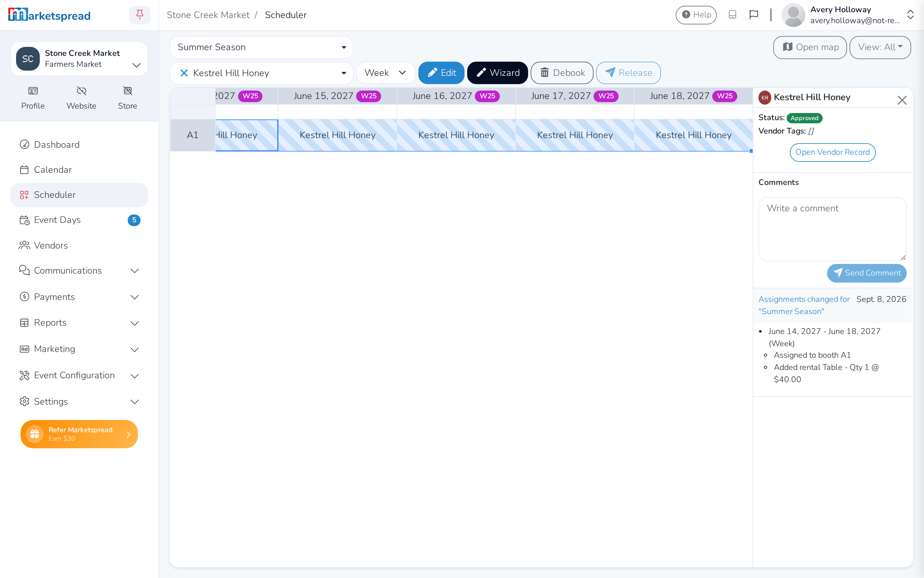The height and width of the screenshot is (578, 924).
Task: Click the pin sidebar icon
Action: coord(140,15)
